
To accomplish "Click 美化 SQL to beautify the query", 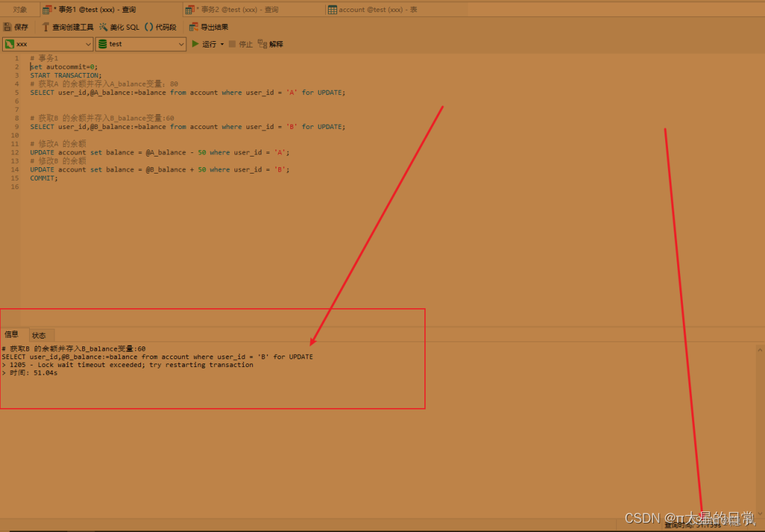I will pyautogui.click(x=119, y=28).
